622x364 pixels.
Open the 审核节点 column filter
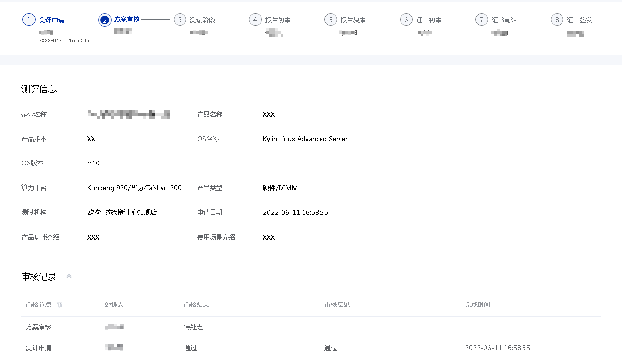click(60, 305)
